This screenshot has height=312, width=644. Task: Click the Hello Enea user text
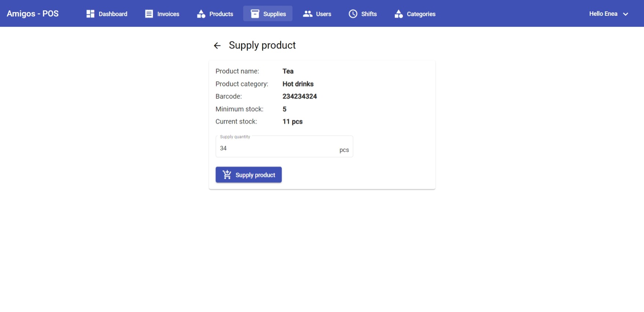point(603,14)
